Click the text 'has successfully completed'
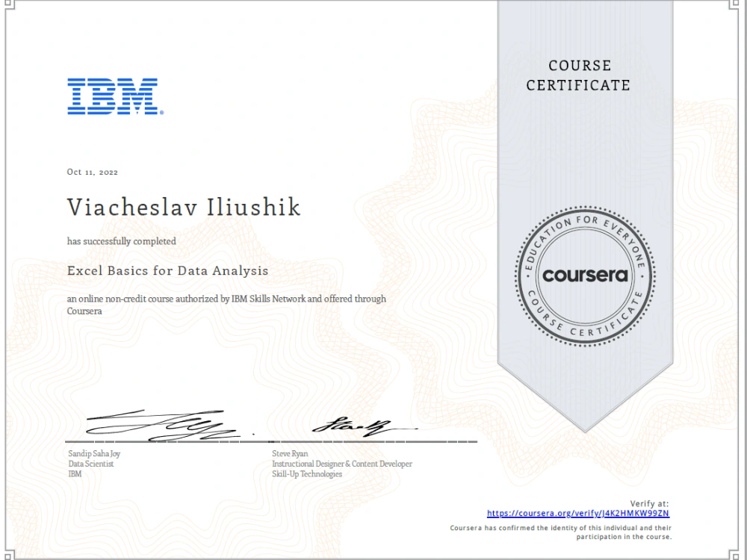Screen dimensions: 747x560 click(x=122, y=241)
